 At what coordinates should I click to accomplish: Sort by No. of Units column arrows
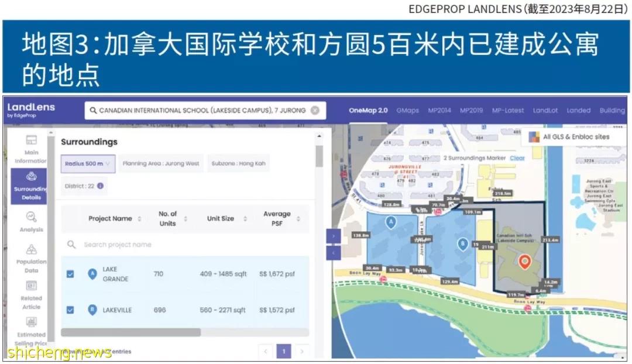(186, 219)
